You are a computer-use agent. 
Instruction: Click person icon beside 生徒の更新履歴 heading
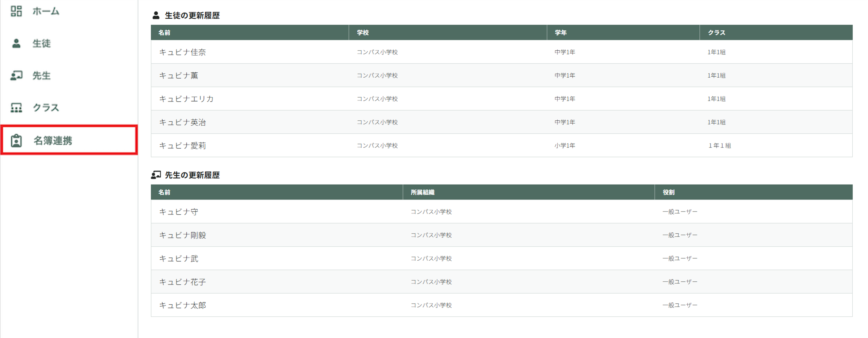[156, 16]
